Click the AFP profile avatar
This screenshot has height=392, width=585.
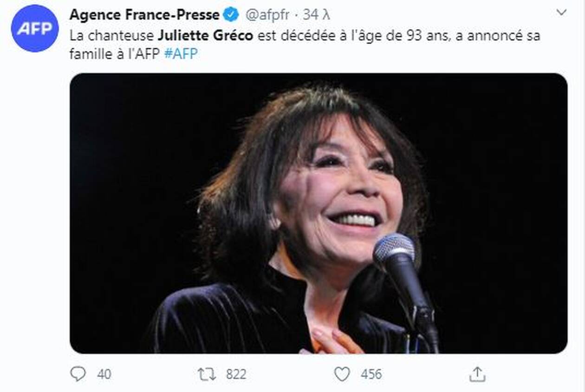pos(35,28)
